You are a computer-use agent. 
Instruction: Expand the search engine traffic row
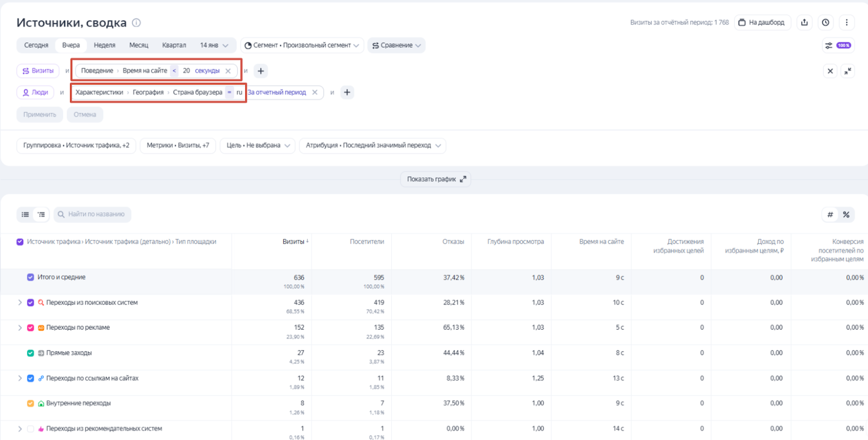[20, 303]
